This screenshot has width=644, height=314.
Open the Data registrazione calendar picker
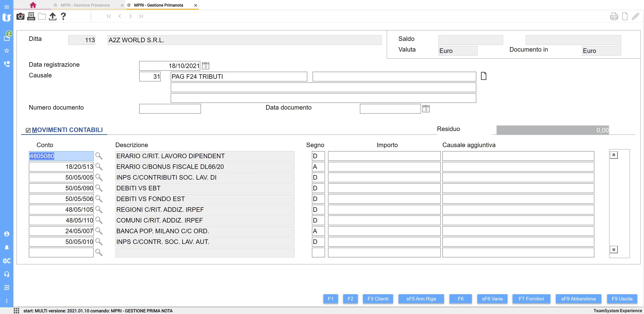(x=205, y=66)
